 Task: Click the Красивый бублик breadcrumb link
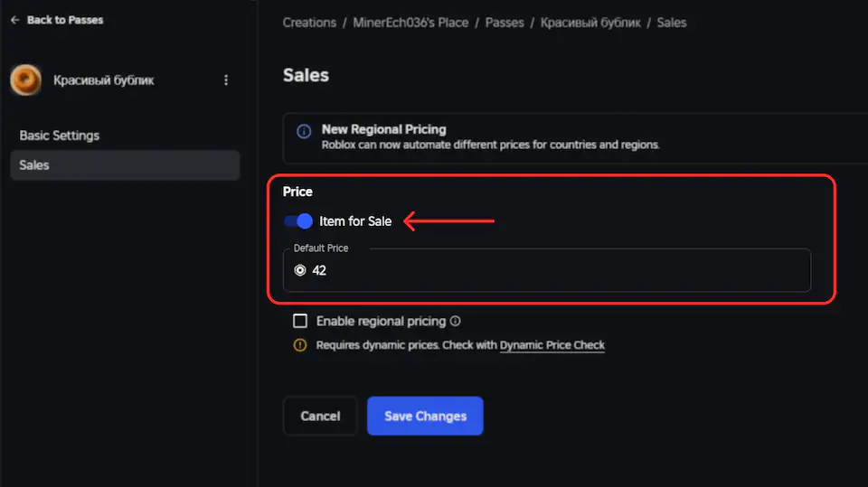pyautogui.click(x=590, y=23)
